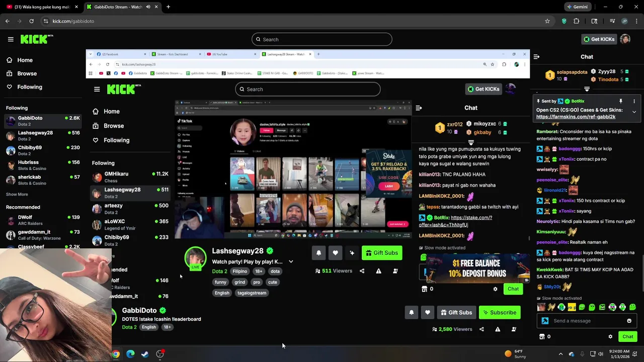
Task: Show hidden icons chevron in system tray
Action: coord(560,354)
